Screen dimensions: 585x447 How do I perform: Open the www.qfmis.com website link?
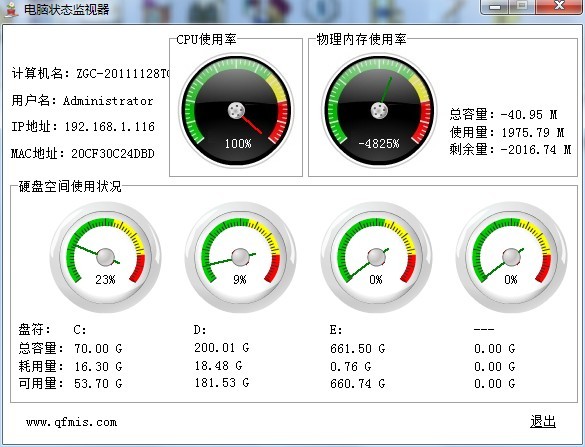[x=71, y=422]
